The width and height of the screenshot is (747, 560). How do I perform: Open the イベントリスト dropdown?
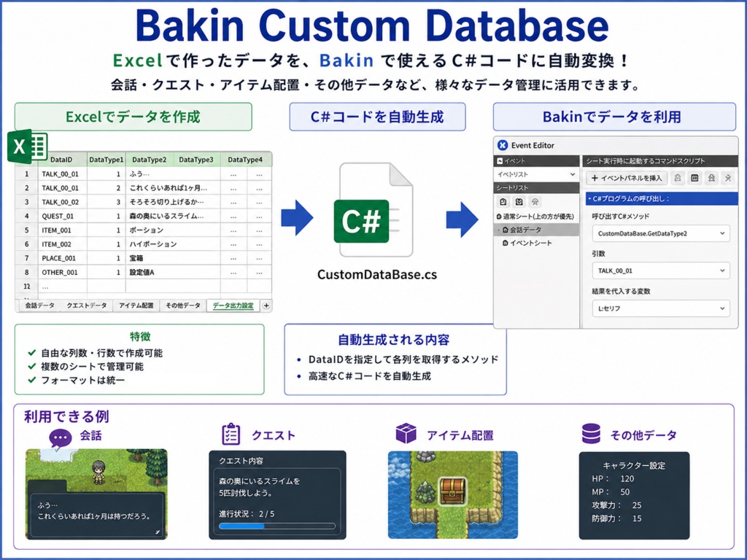coord(536,174)
